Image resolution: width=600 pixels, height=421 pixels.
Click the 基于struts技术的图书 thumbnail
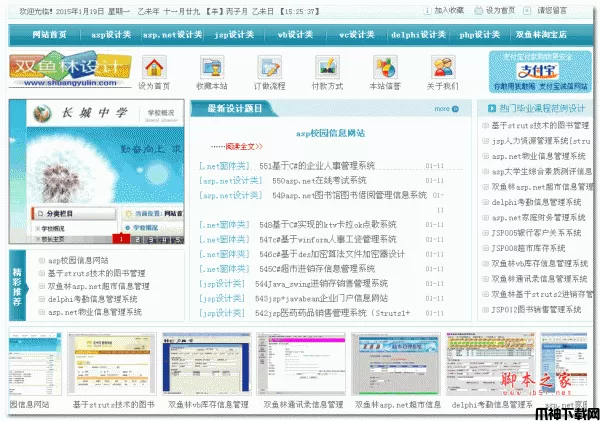coord(112,364)
